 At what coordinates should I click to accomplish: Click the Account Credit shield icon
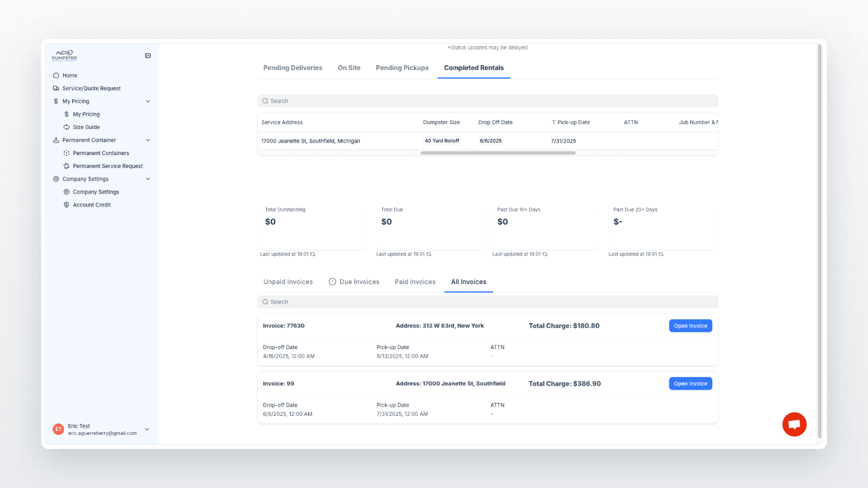tap(66, 204)
